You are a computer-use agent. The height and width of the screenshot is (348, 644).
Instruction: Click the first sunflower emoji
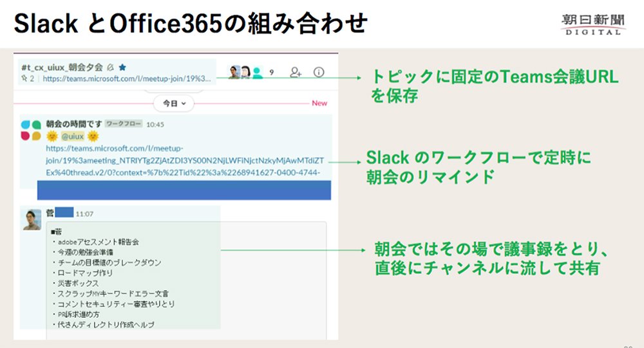52,136
